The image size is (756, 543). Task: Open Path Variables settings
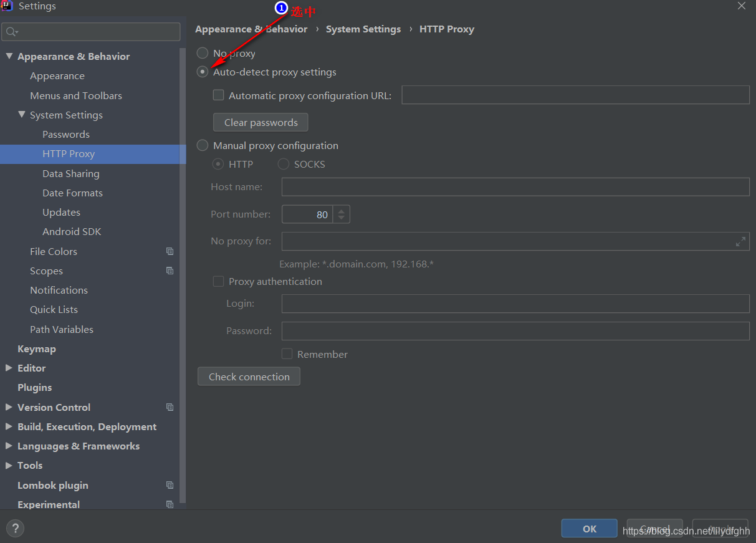62,329
